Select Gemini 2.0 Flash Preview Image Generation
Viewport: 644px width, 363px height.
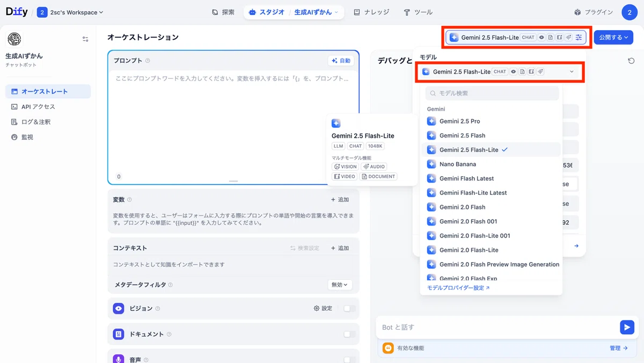click(x=492, y=264)
